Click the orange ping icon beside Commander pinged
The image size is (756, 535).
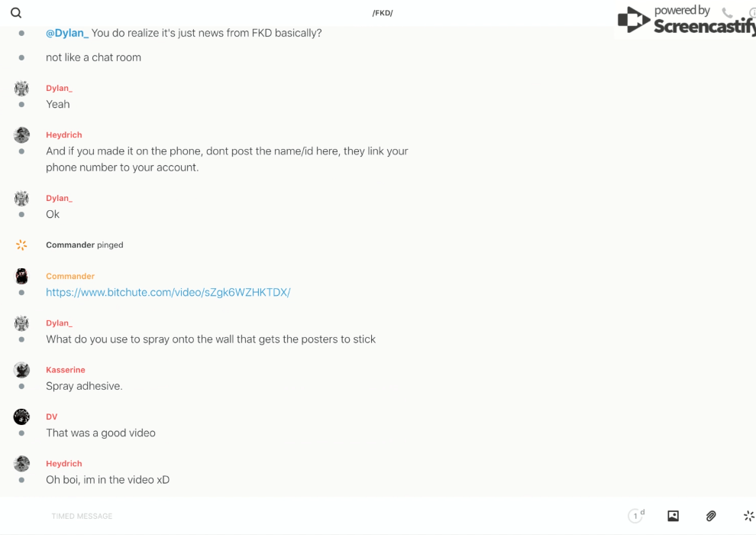(21, 245)
